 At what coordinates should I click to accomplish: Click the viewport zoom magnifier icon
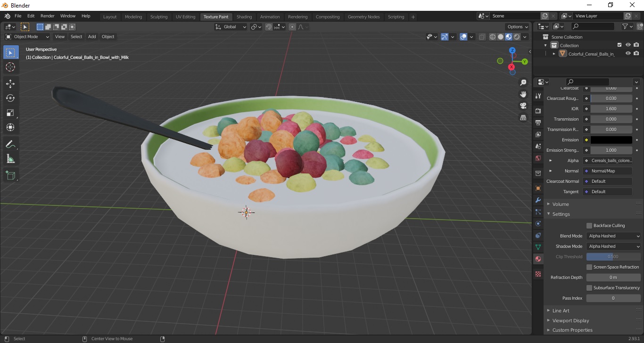(x=523, y=82)
